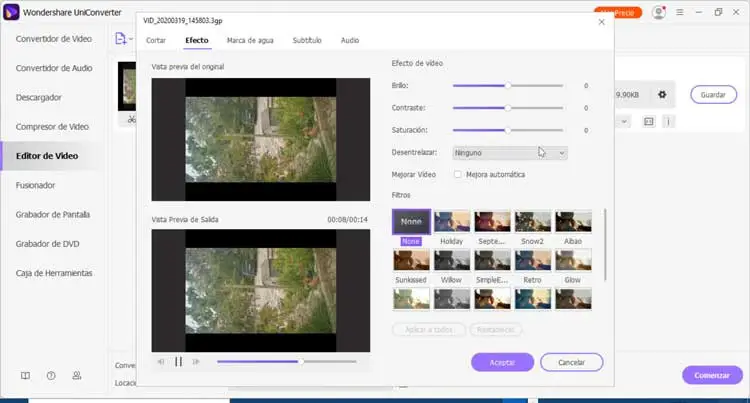Open the user guide book icon
Screen dimensions: 750x403
pos(25,376)
